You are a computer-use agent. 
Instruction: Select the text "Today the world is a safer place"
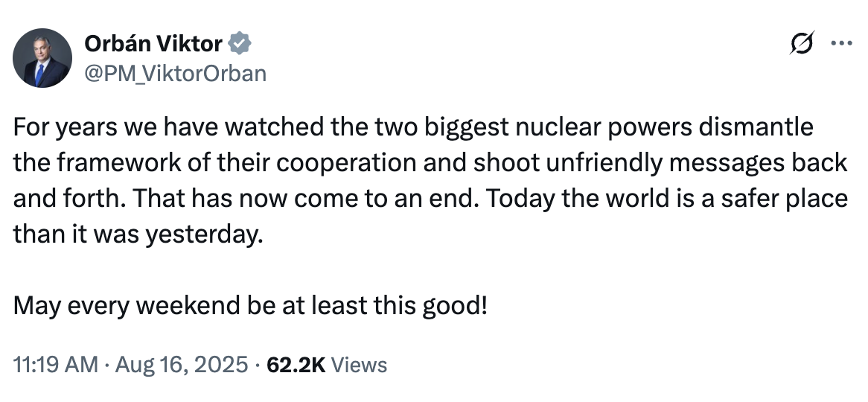coord(666,199)
